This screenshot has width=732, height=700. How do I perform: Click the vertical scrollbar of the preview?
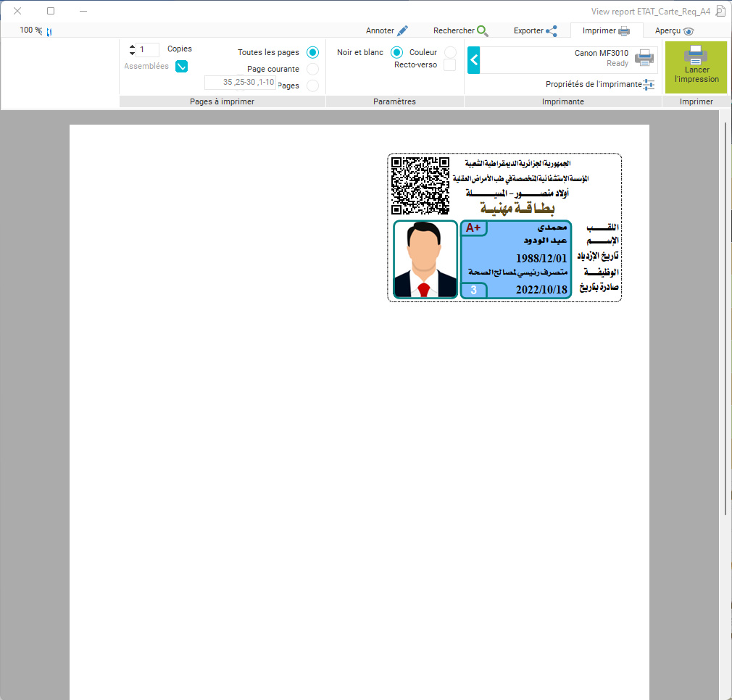click(725, 319)
